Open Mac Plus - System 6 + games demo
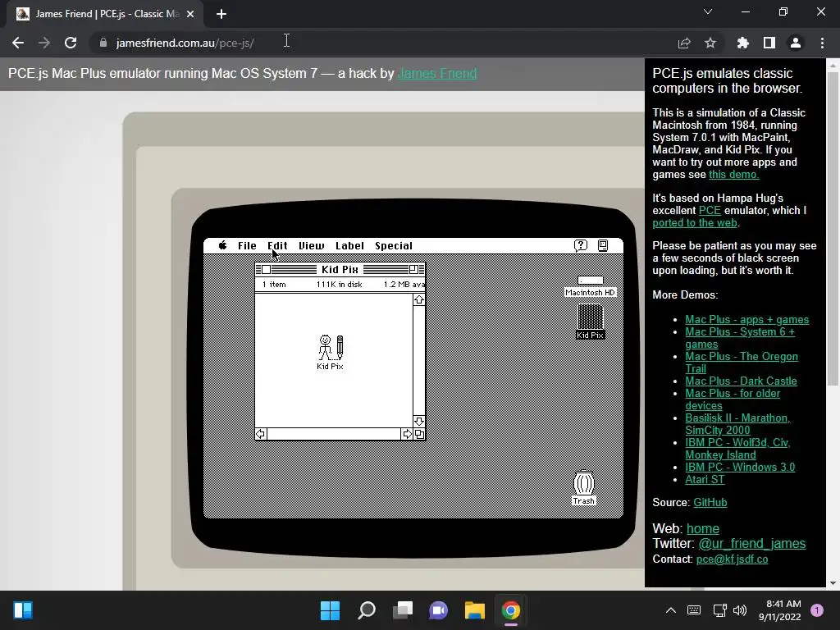The image size is (840, 630). (x=740, y=338)
